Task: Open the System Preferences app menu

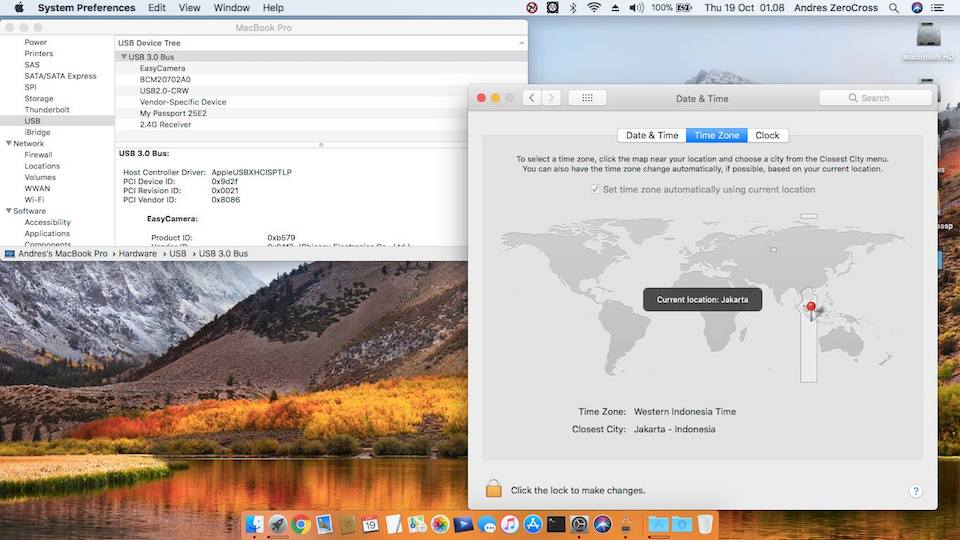Action: click(86, 8)
